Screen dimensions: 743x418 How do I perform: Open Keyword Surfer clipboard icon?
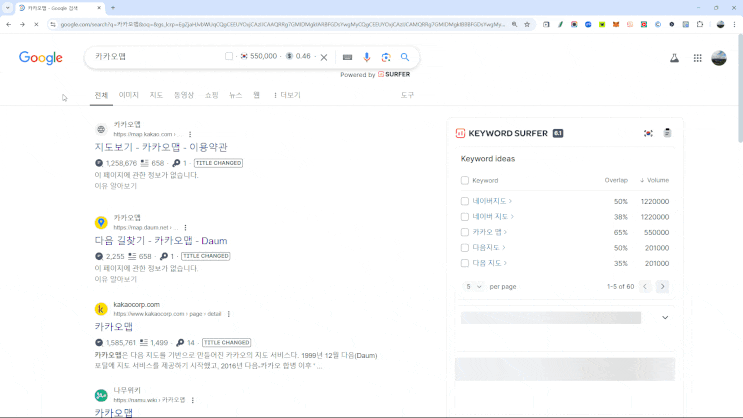[667, 133]
